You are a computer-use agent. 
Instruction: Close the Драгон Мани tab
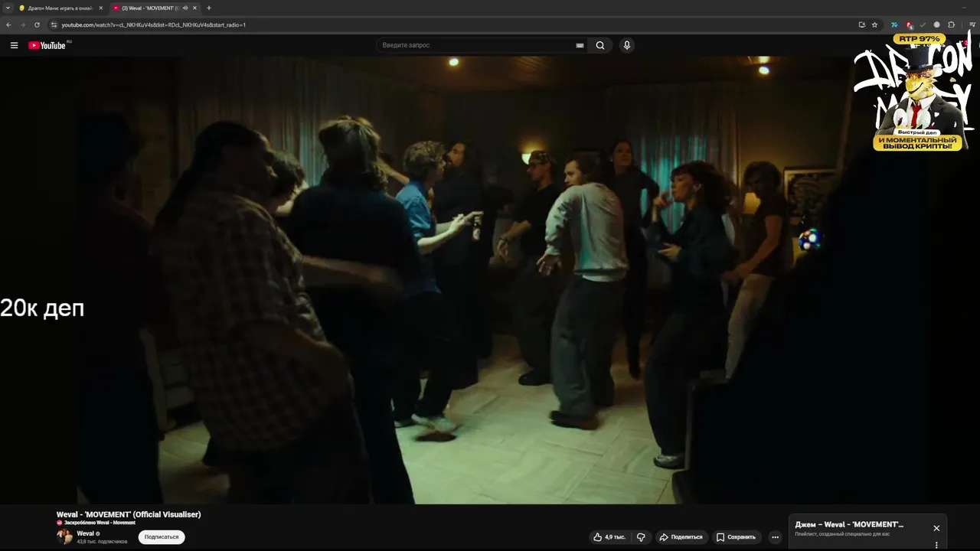point(100,8)
